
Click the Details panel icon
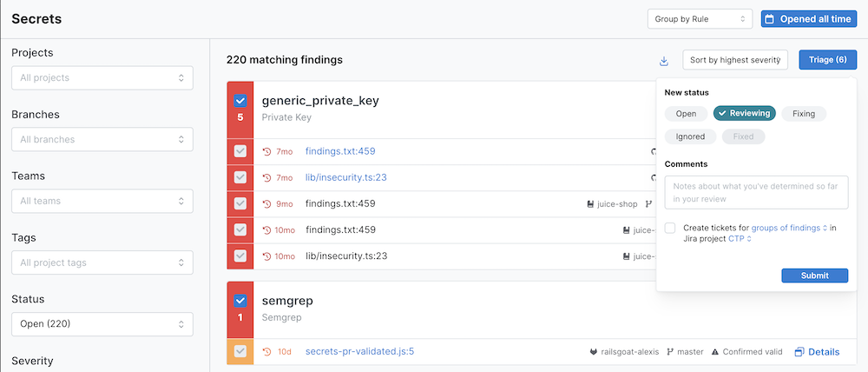tap(799, 352)
